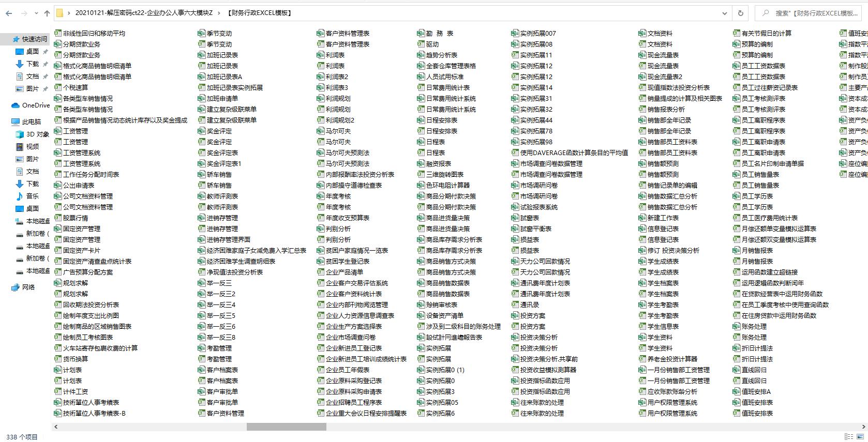The image size is (868, 442).
Task: Click the Excel icon beside 个税速算
Action: 58,87
